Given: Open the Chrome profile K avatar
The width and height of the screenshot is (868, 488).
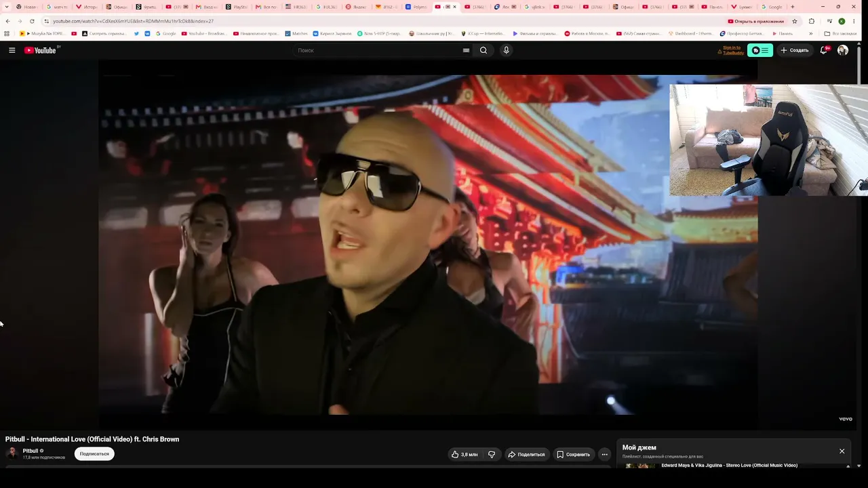Looking at the screenshot, I should click(842, 21).
